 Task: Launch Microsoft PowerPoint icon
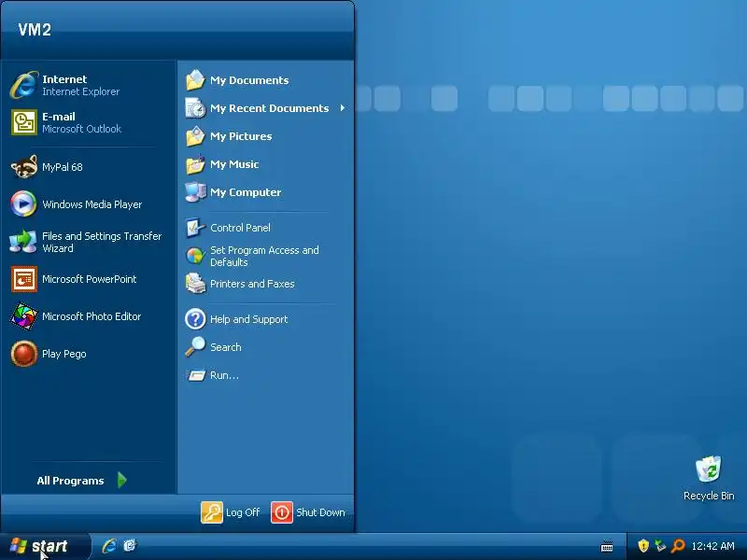point(24,279)
